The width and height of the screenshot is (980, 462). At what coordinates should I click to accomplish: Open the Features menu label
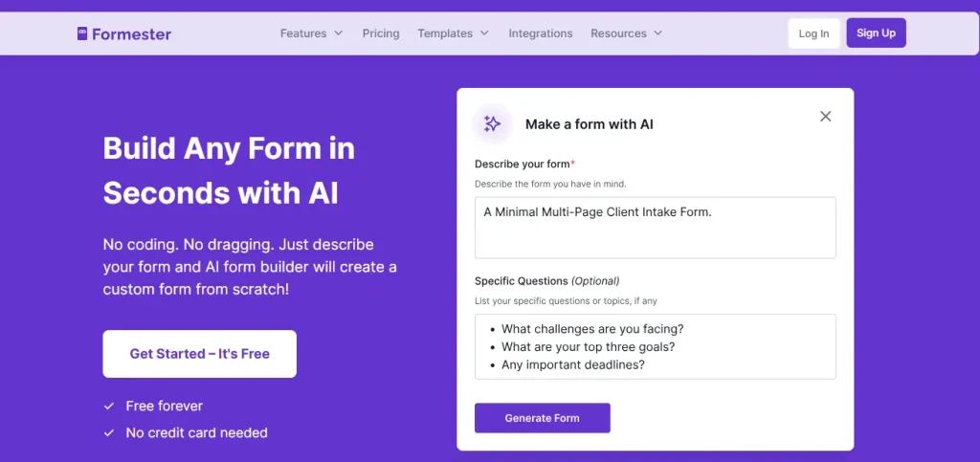[303, 33]
